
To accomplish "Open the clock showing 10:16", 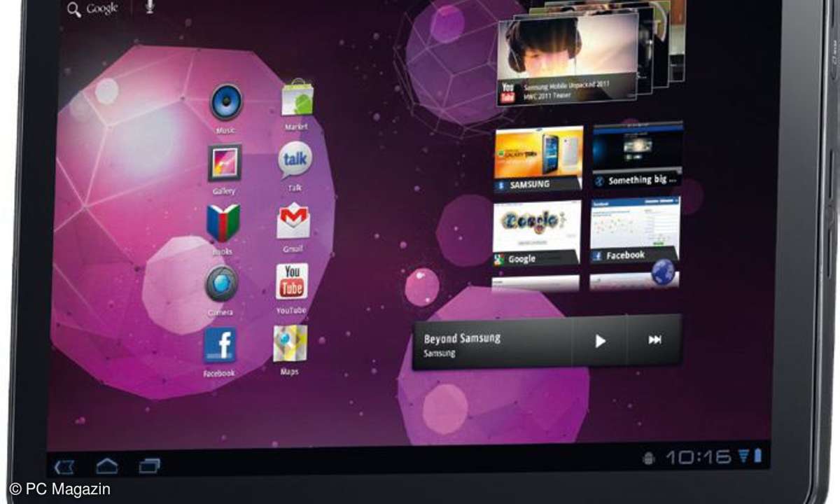I will click(698, 458).
